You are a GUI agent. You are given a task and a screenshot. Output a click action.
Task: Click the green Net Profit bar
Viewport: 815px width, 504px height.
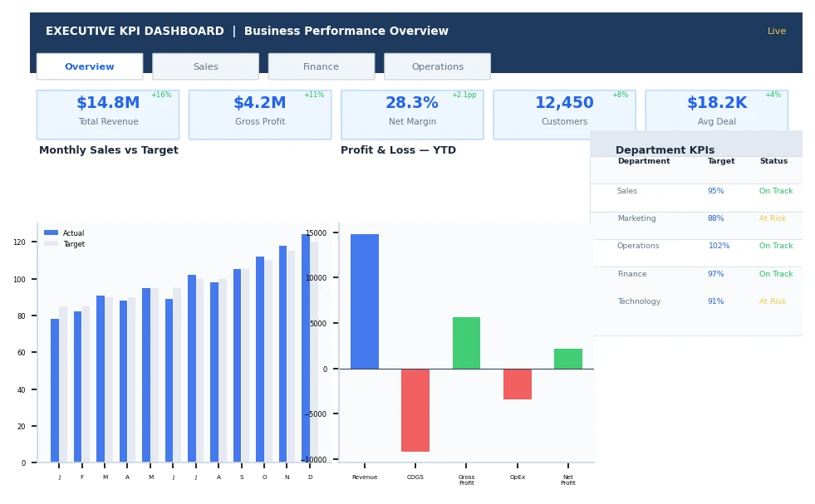click(x=568, y=359)
